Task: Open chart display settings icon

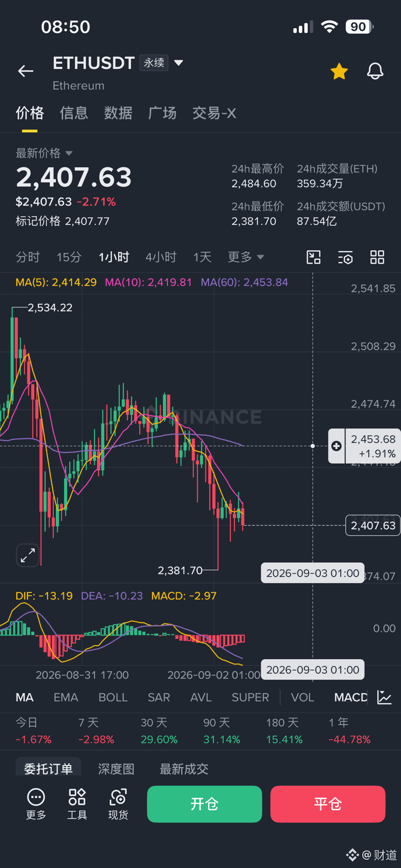Action: click(x=345, y=257)
